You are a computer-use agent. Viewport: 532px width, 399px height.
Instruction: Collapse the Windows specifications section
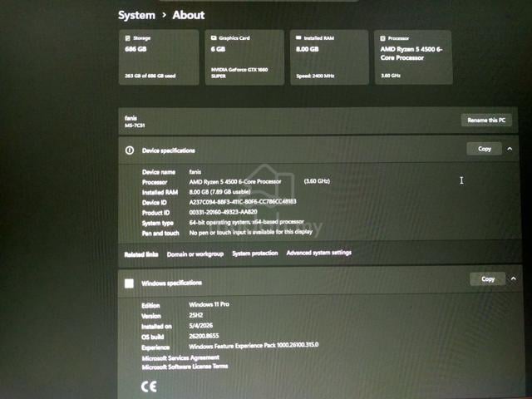[514, 278]
